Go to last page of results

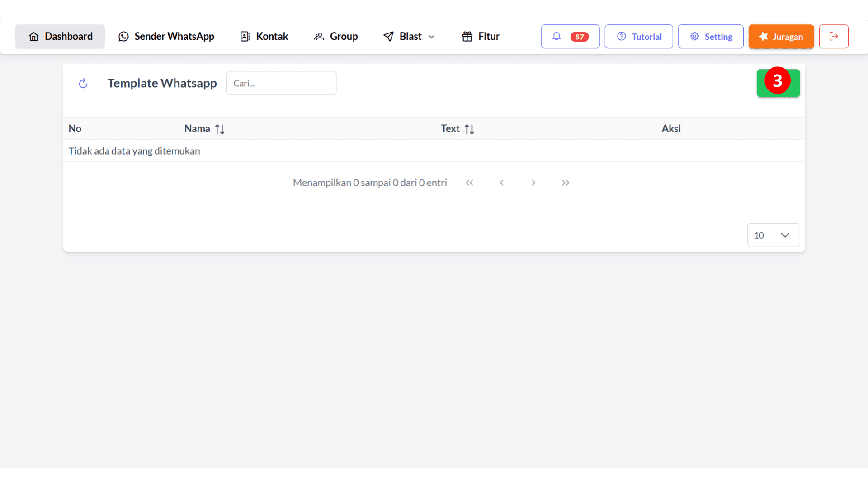pyautogui.click(x=566, y=183)
